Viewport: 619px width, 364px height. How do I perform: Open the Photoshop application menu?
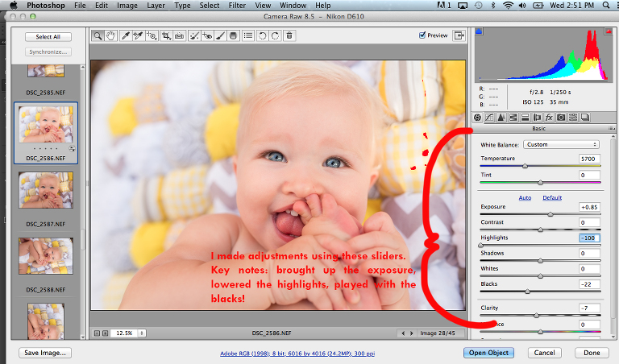pyautogui.click(x=46, y=6)
